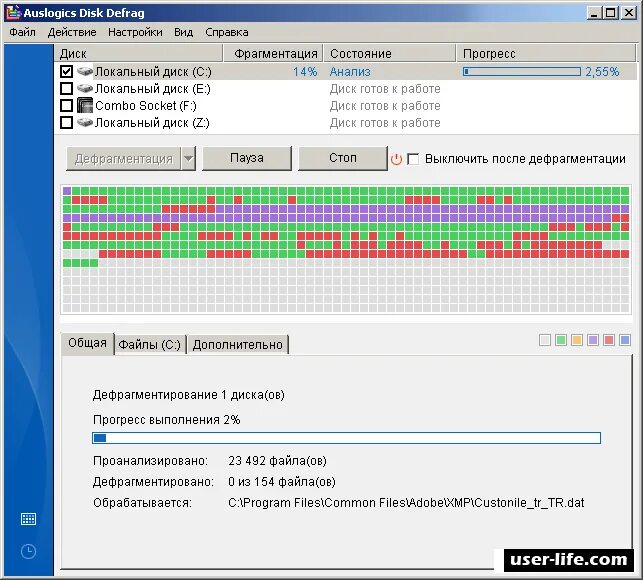Click the Combo Socket (F:) device icon
643x580 pixels.
coord(85,105)
